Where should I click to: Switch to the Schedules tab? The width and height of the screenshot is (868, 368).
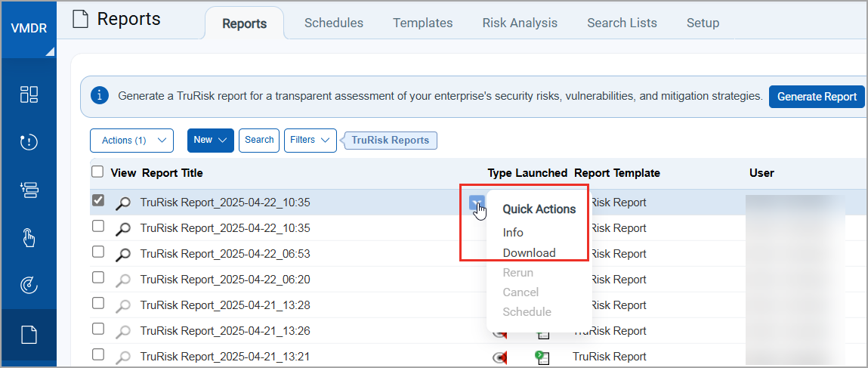[334, 23]
